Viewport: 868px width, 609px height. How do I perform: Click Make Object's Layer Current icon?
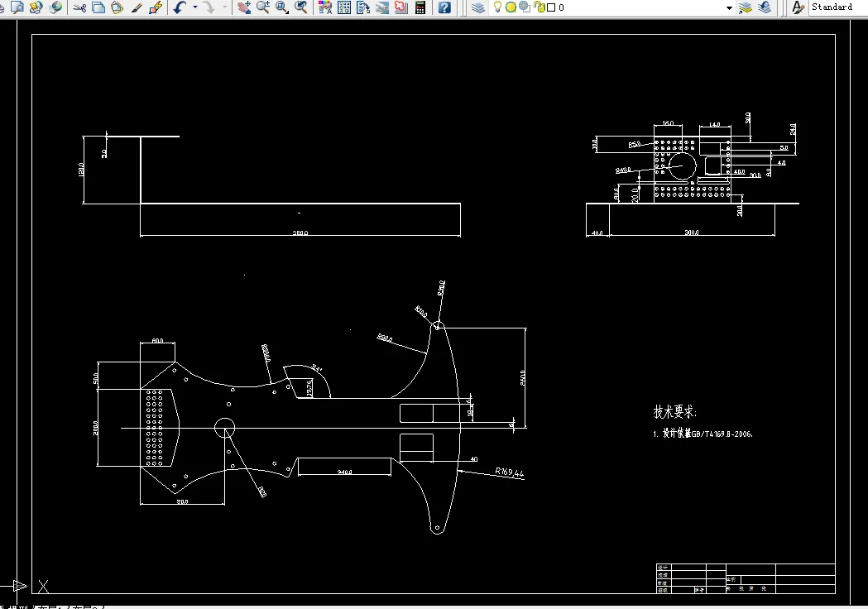point(746,7)
